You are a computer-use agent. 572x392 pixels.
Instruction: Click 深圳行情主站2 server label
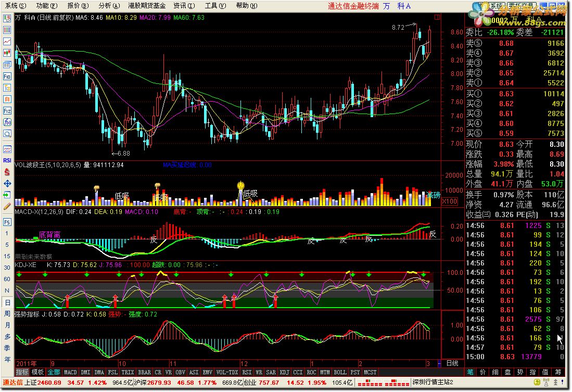click(x=433, y=382)
